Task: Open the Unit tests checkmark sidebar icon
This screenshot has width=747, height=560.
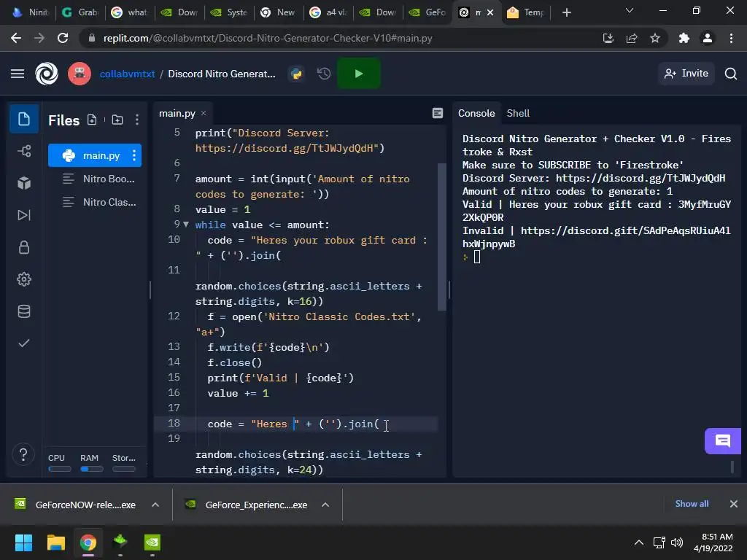Action: coord(24,343)
